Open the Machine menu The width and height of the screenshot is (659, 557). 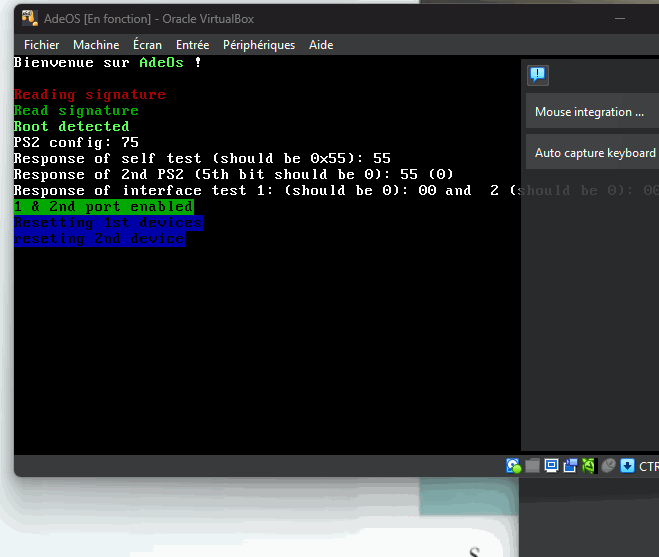(x=96, y=45)
